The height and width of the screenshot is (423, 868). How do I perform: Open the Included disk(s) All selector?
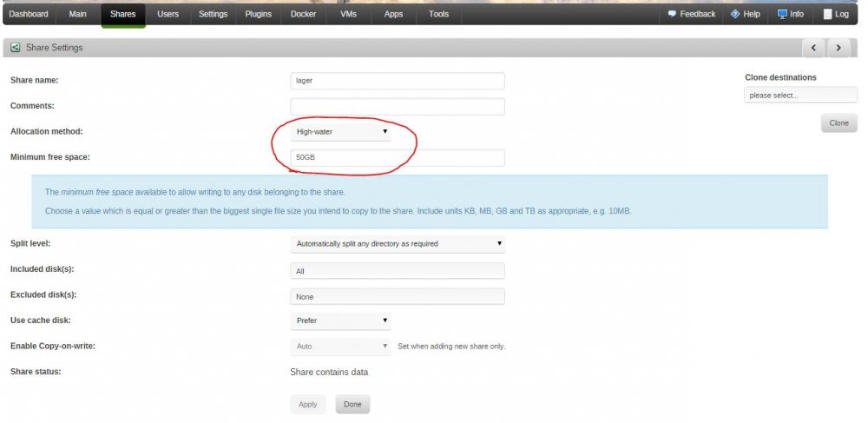(x=398, y=271)
